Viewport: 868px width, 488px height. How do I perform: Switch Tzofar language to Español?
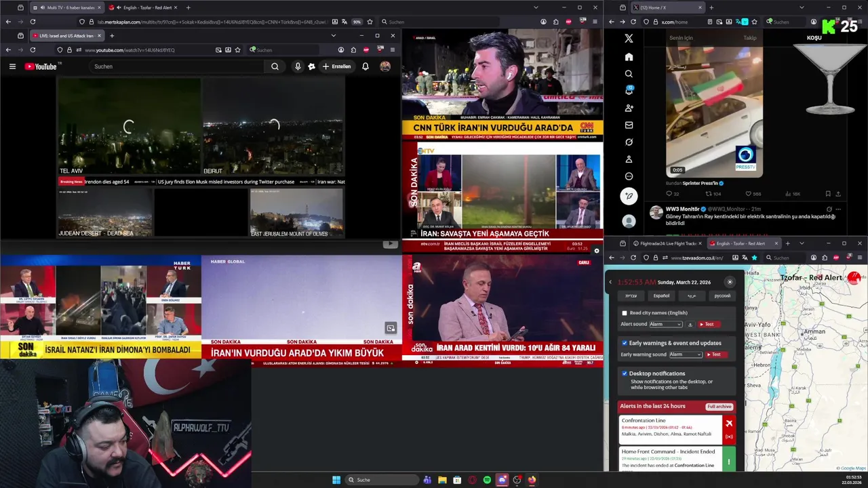(661, 296)
